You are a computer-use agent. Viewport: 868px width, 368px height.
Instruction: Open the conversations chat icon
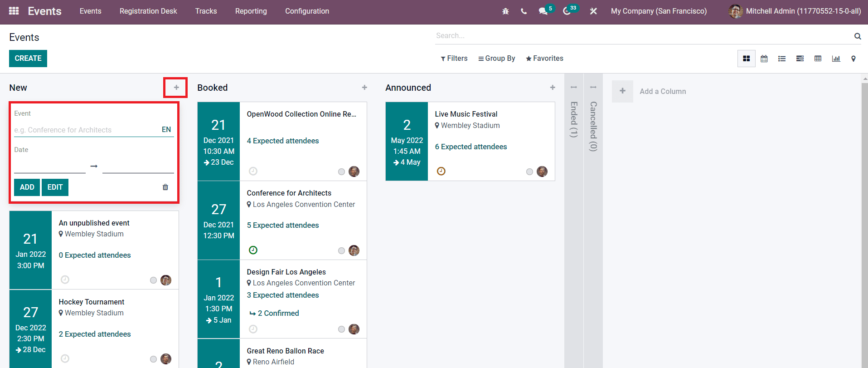(543, 11)
